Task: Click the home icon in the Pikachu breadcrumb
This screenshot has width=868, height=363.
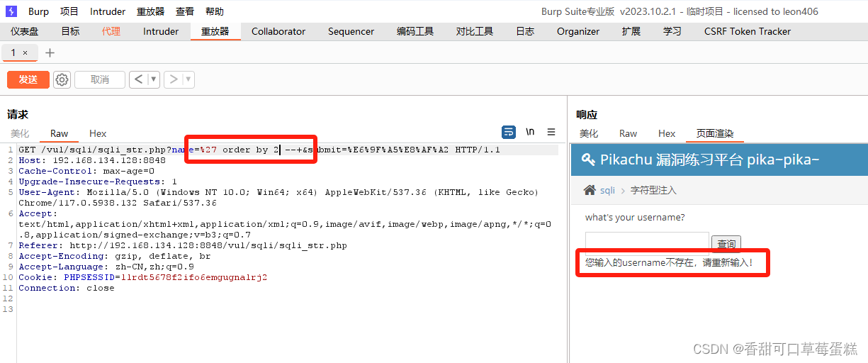Action: tap(590, 190)
